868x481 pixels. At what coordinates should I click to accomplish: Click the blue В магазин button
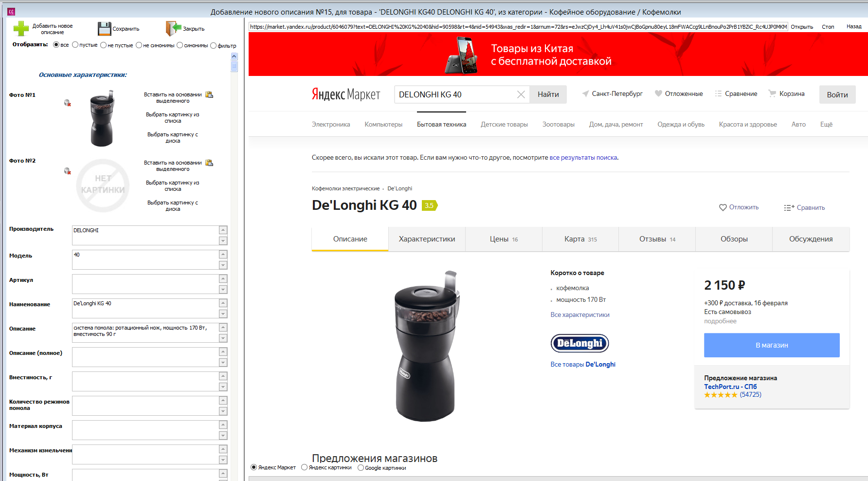(x=772, y=345)
